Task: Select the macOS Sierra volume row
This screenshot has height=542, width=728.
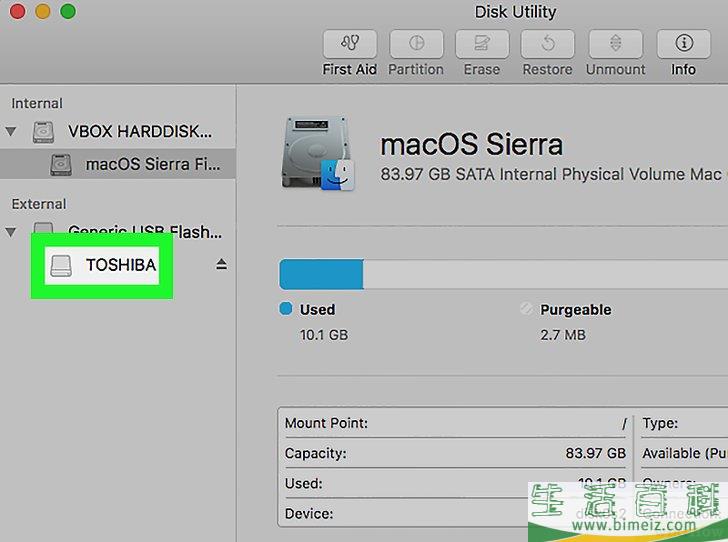Action: (118, 164)
